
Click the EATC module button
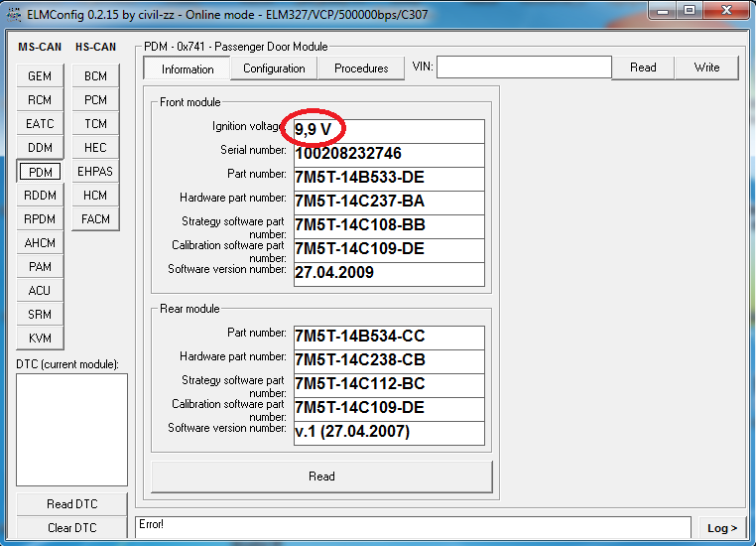tap(40, 124)
